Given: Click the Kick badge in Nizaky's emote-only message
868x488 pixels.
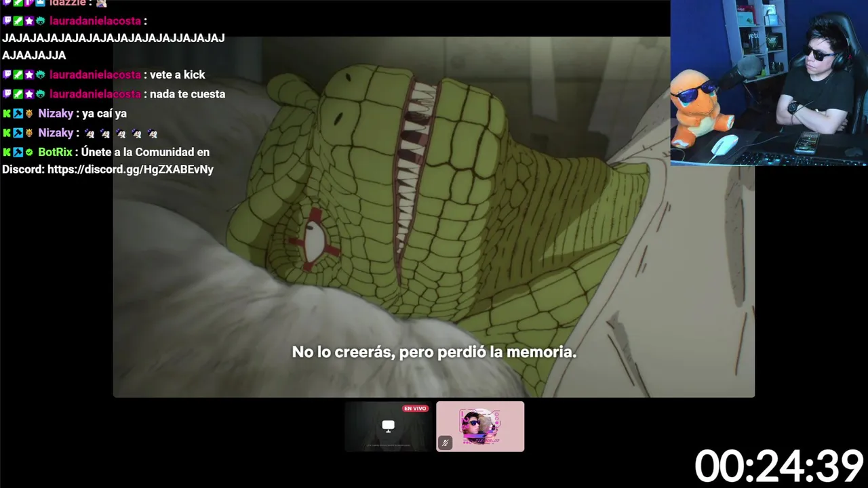Looking at the screenshot, I should pyautogui.click(x=7, y=133).
